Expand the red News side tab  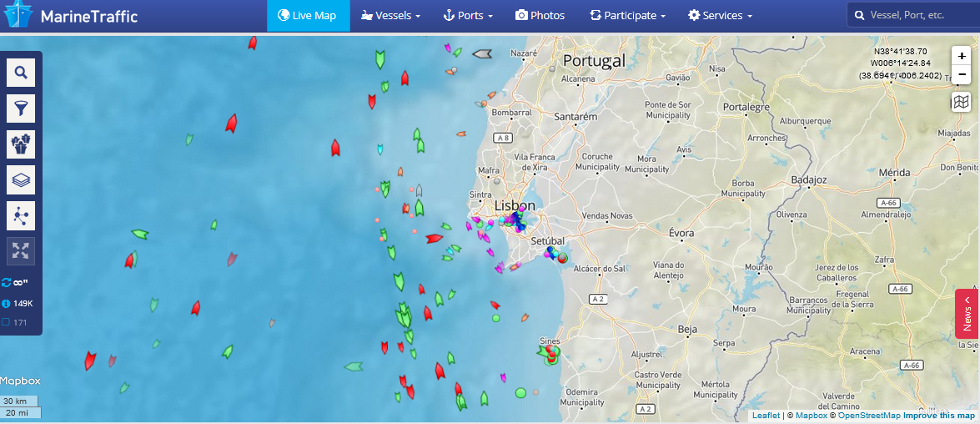click(x=967, y=314)
